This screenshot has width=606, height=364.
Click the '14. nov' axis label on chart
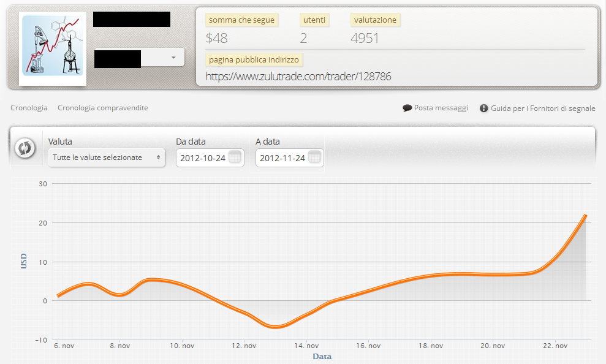(306, 346)
